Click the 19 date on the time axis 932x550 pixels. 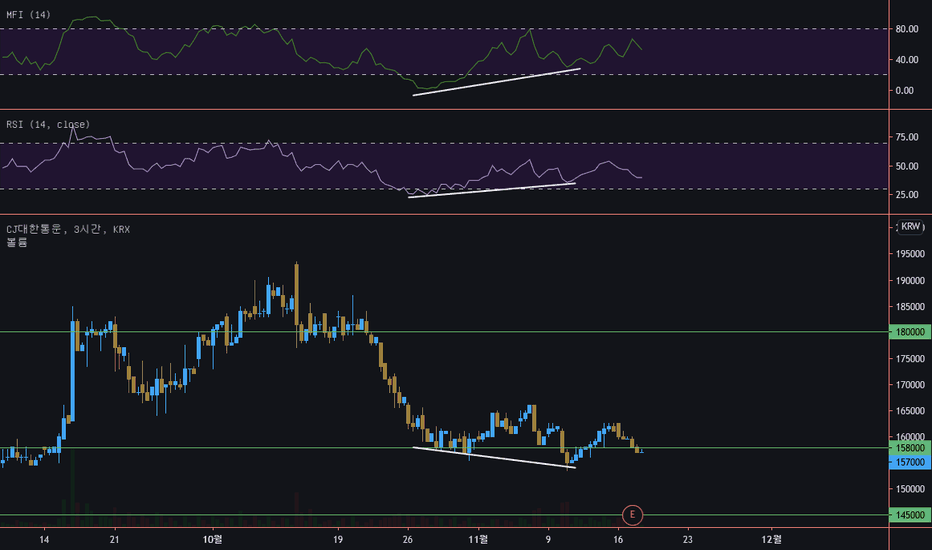point(338,540)
